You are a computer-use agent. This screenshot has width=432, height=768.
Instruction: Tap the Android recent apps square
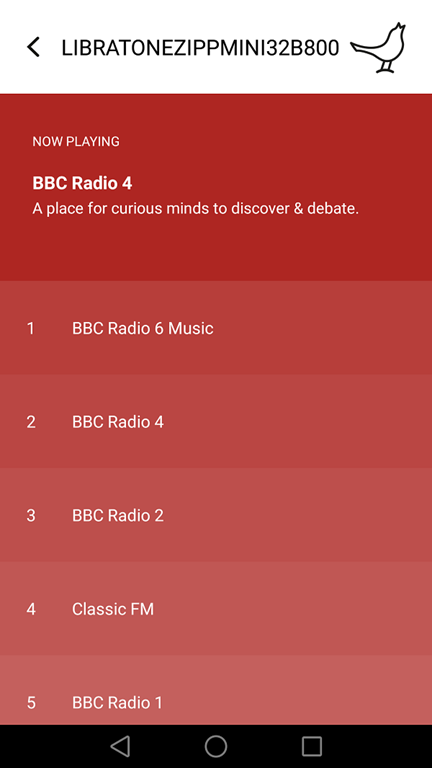[x=312, y=746]
